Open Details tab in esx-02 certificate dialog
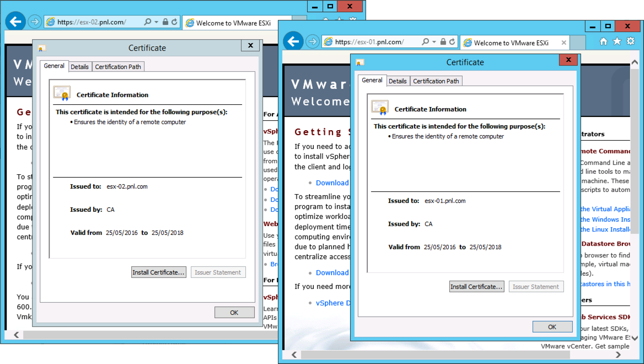644x364 pixels. tap(79, 67)
